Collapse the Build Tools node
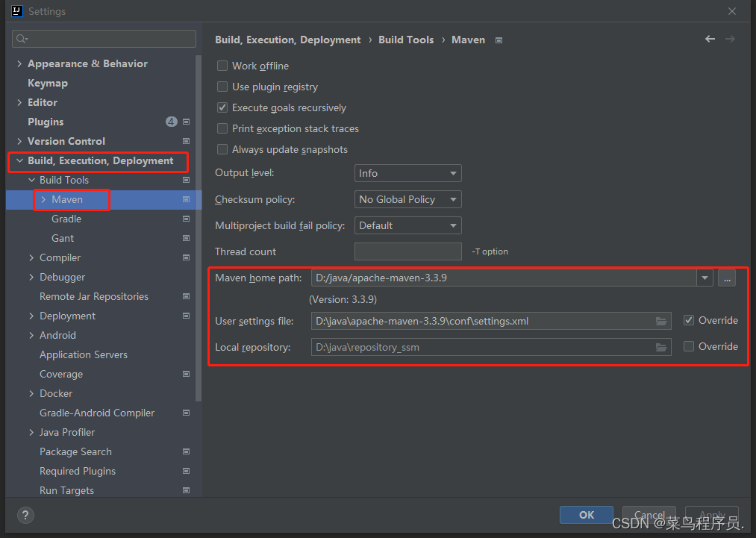This screenshot has height=538, width=756. click(31, 180)
